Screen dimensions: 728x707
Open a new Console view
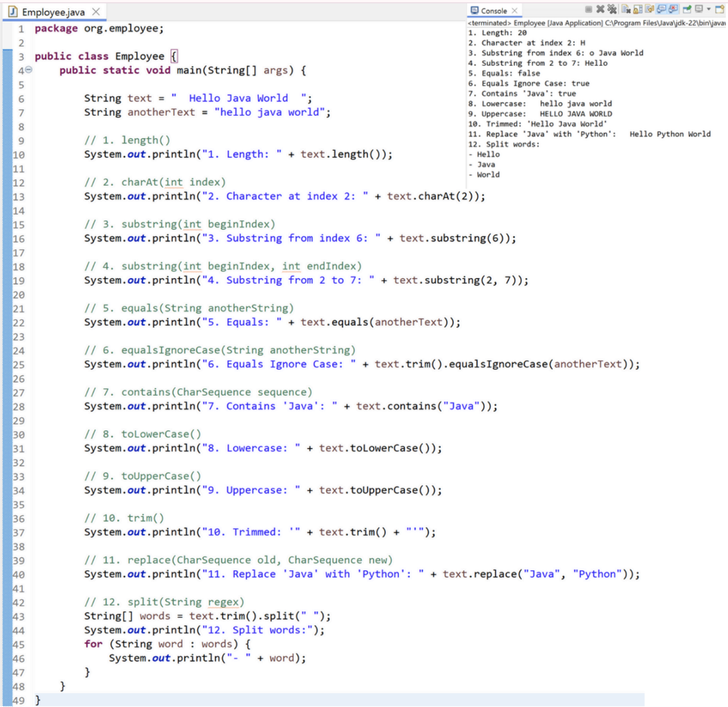click(x=720, y=9)
